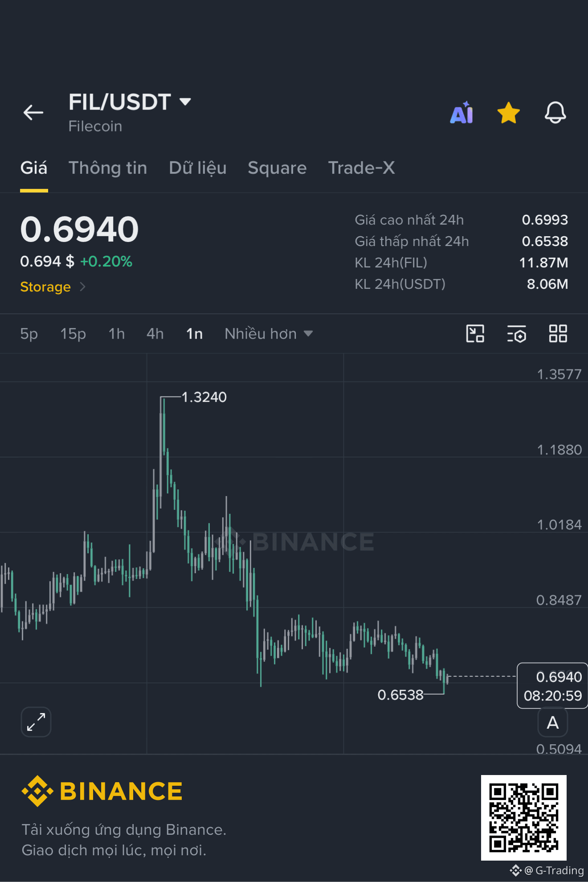The height and width of the screenshot is (882, 588).
Task: Click 'Tải xuống ứng dụng Binance.' text
Action: coord(124,830)
